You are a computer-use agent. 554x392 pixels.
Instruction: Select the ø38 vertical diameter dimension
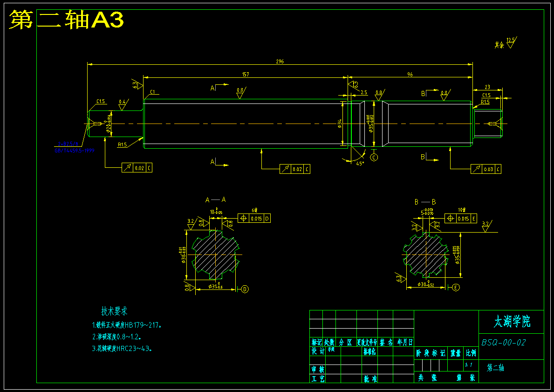point(184,255)
